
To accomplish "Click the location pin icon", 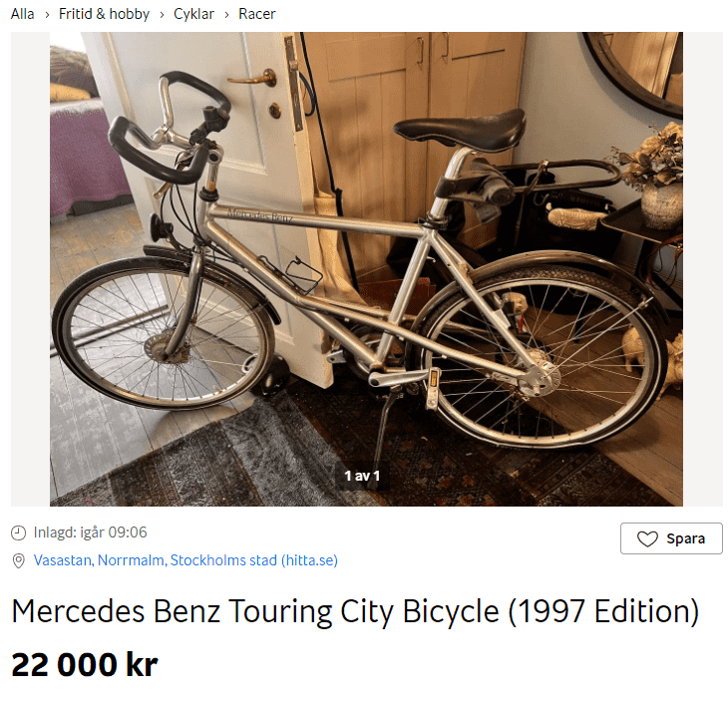I will pyautogui.click(x=18, y=560).
